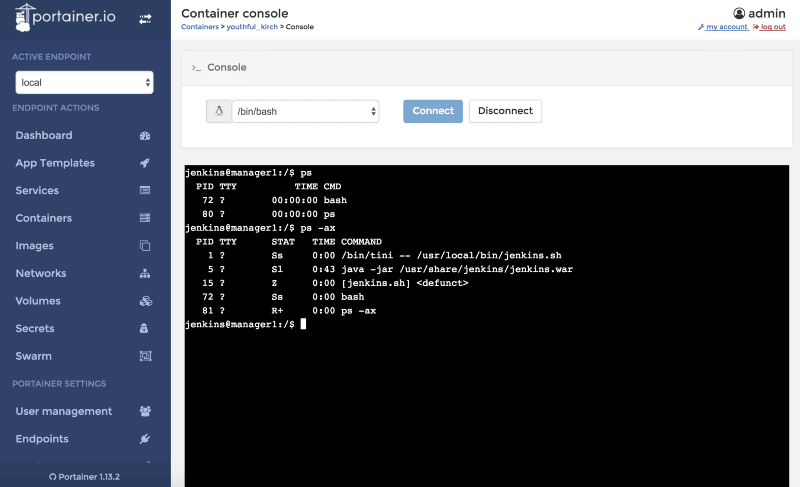Screen dimensions: 800x487
Task: Open the local endpoint dropdown
Action: 85,82
